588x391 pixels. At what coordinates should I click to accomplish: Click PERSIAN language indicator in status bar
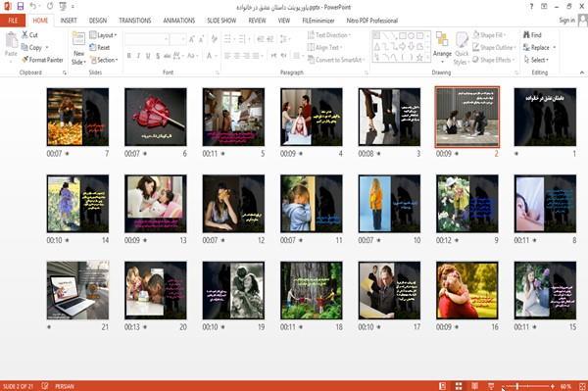(65, 386)
